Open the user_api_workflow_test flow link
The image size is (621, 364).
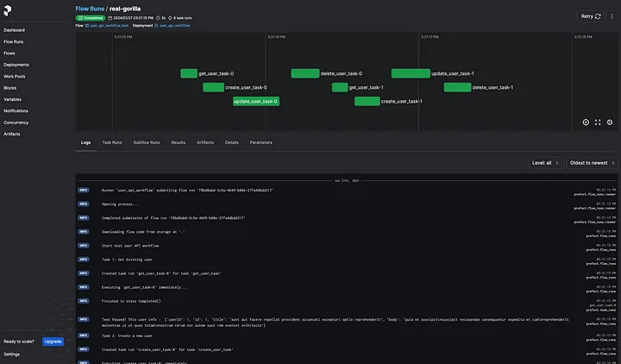click(x=109, y=26)
